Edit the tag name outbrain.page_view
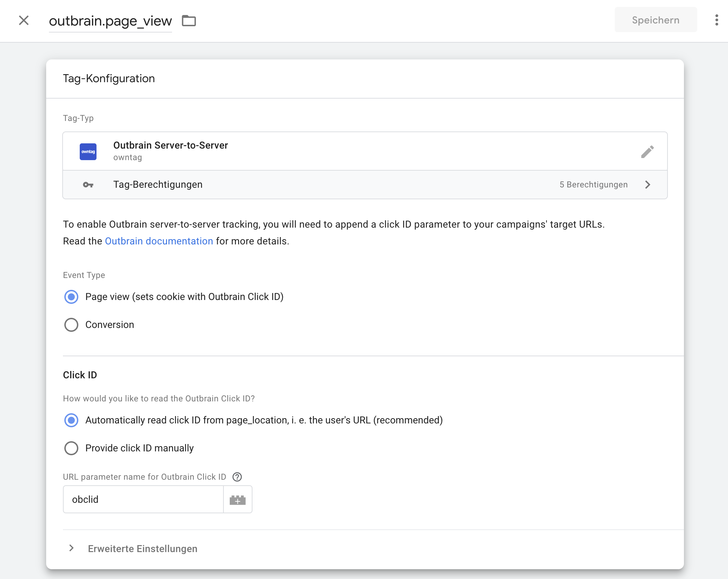728x579 pixels. click(110, 21)
